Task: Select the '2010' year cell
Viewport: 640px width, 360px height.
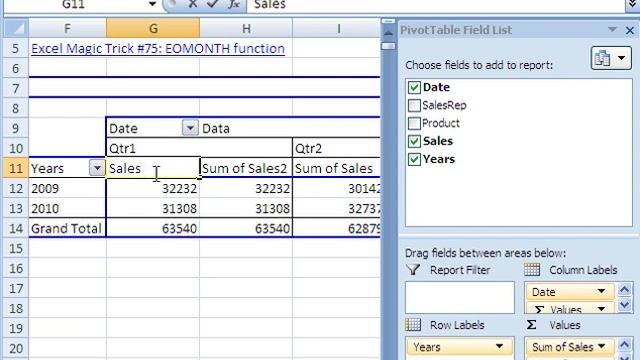Action: tap(67, 209)
